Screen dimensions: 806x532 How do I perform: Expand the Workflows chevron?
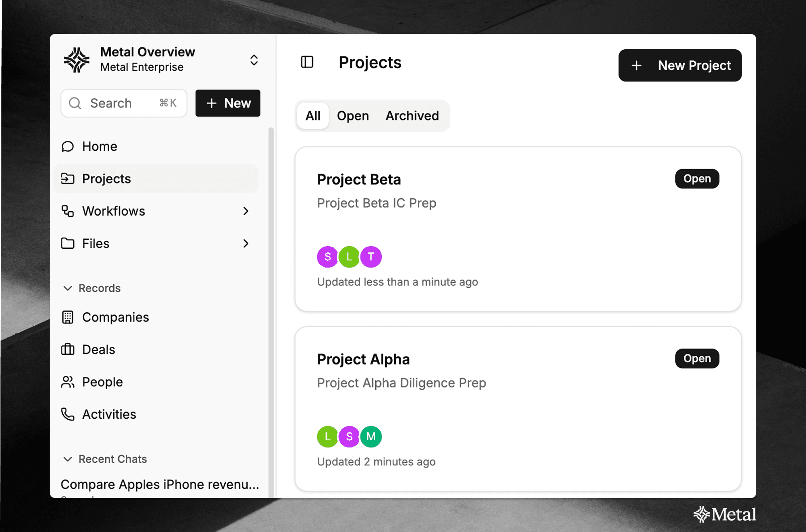[246, 211]
